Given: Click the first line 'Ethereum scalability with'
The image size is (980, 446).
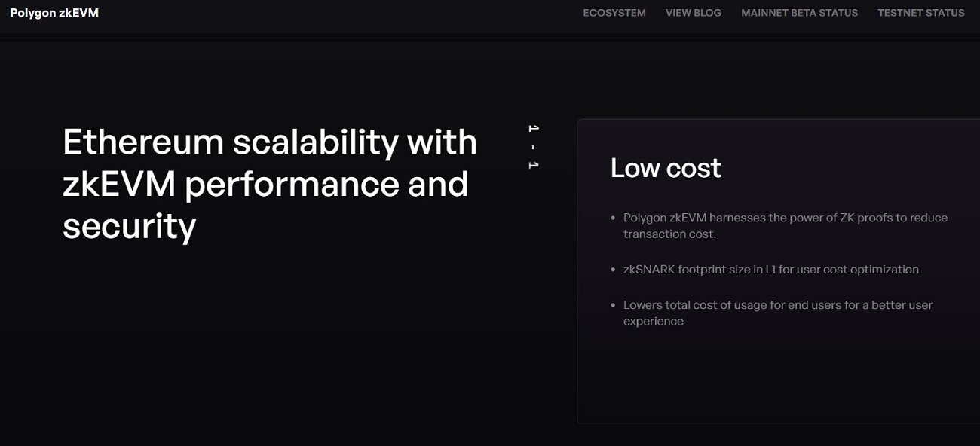Looking at the screenshot, I should (x=269, y=142).
